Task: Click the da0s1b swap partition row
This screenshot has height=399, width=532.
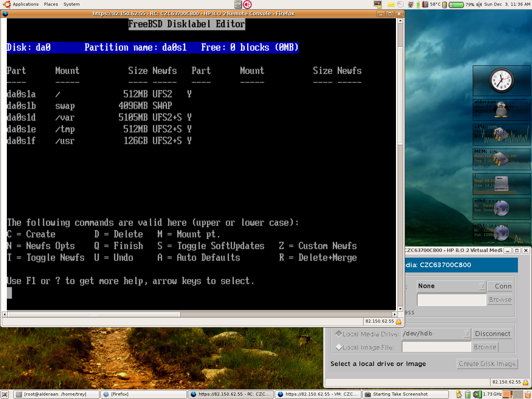Action: (x=90, y=106)
